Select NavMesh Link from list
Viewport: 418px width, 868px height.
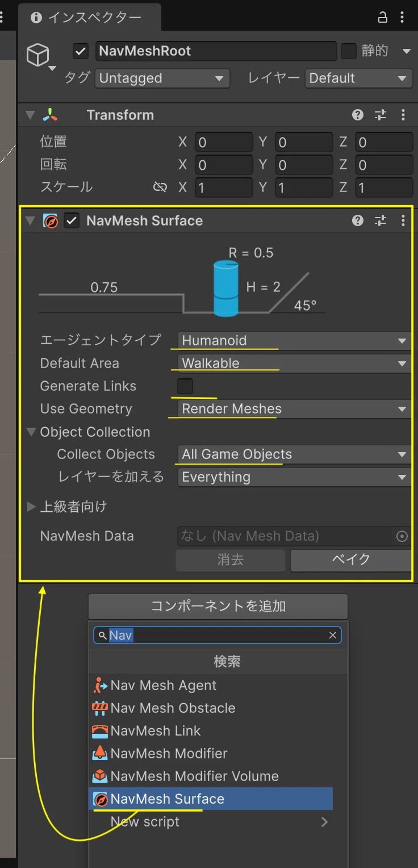coord(211,731)
